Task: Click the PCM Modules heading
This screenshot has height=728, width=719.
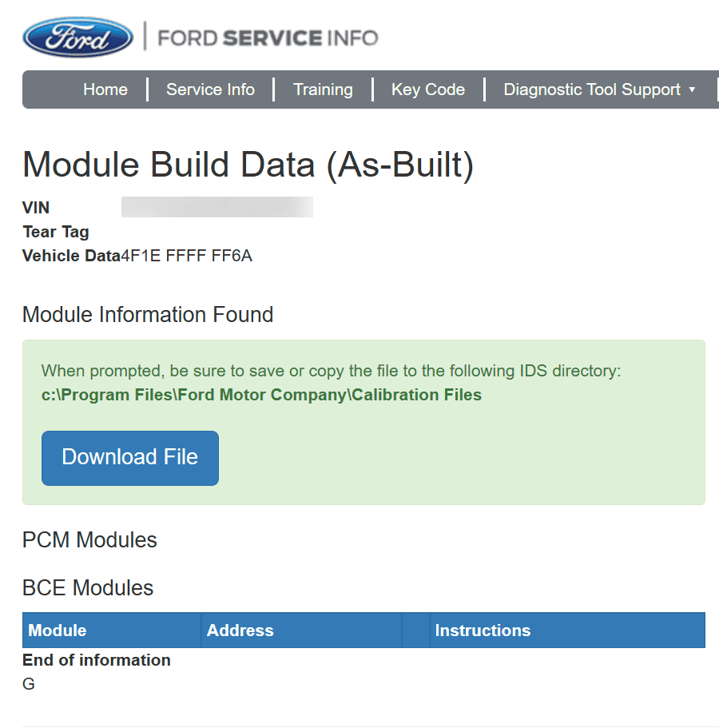Action: tap(89, 540)
